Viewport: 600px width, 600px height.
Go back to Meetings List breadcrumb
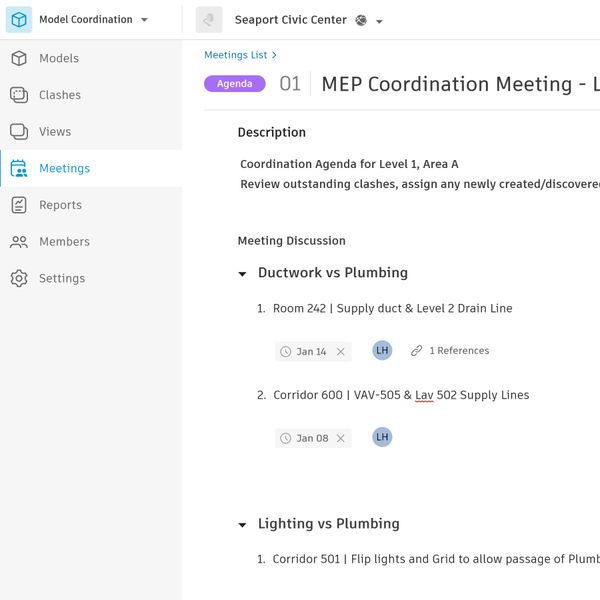click(236, 55)
